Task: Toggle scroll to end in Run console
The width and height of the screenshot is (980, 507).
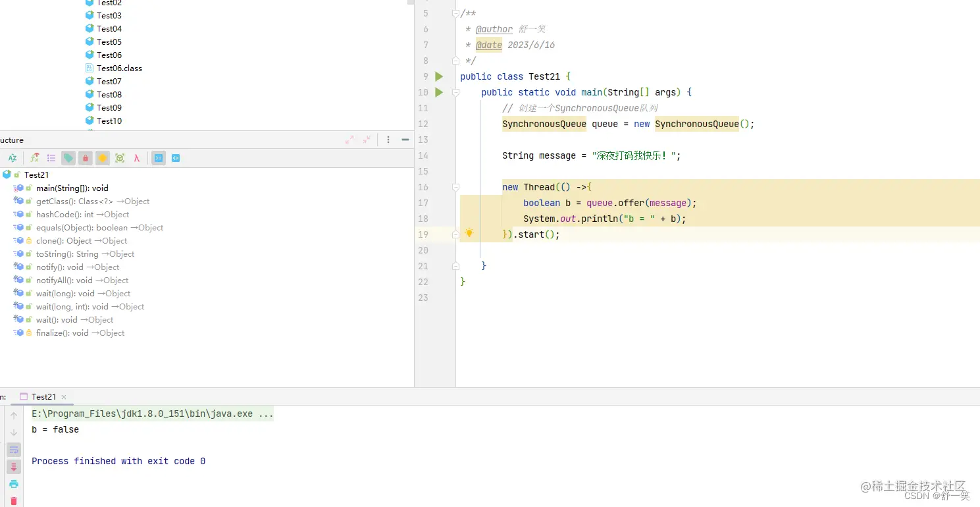Action: click(x=14, y=467)
